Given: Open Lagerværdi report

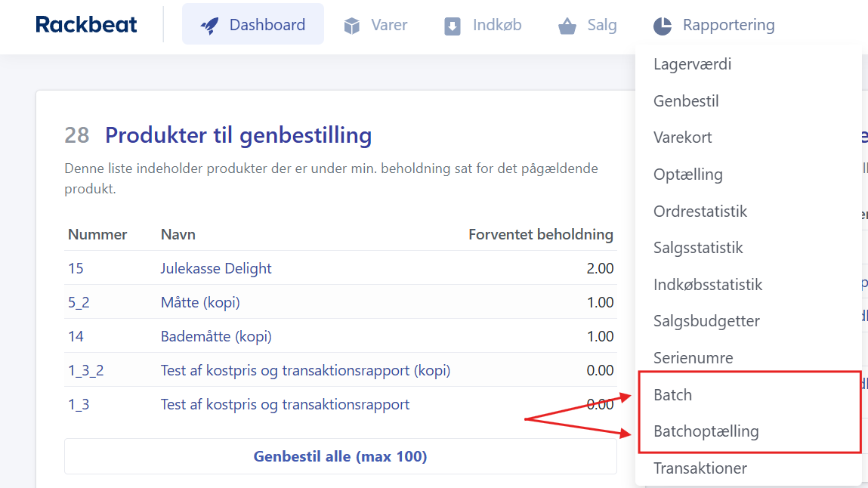Looking at the screenshot, I should (692, 64).
